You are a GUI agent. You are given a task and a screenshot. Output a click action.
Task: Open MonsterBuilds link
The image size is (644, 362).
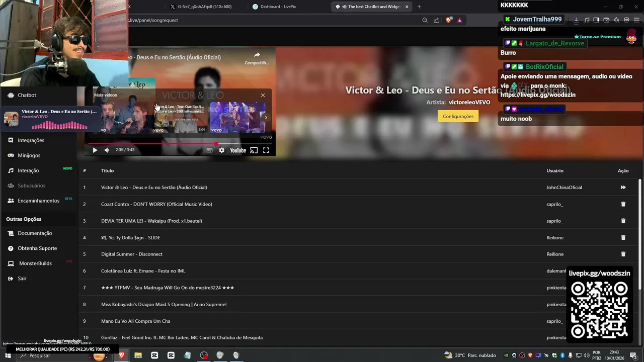click(35, 263)
